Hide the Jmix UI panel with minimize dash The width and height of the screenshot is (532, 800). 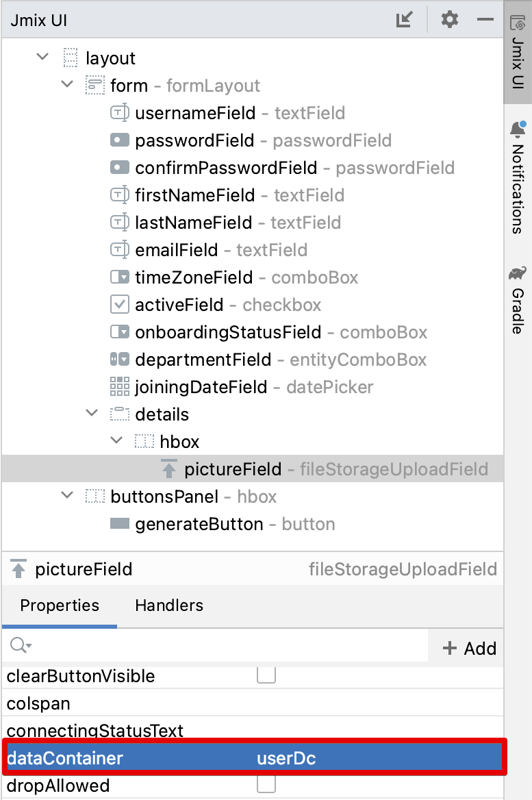[x=485, y=20]
